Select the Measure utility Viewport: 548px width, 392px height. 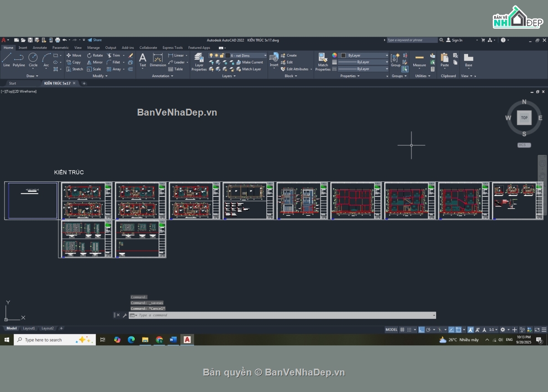coord(419,60)
